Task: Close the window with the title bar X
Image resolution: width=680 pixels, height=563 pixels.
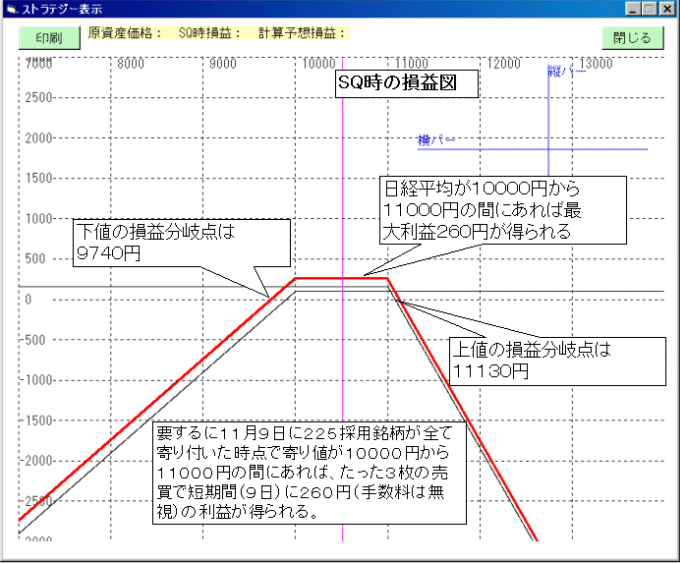Action: tap(667, 9)
